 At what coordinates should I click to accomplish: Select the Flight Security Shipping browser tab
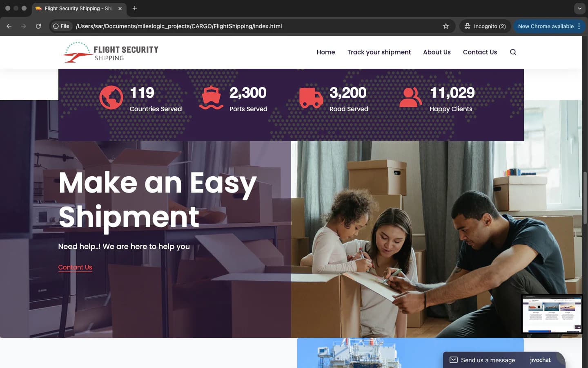[x=79, y=8]
